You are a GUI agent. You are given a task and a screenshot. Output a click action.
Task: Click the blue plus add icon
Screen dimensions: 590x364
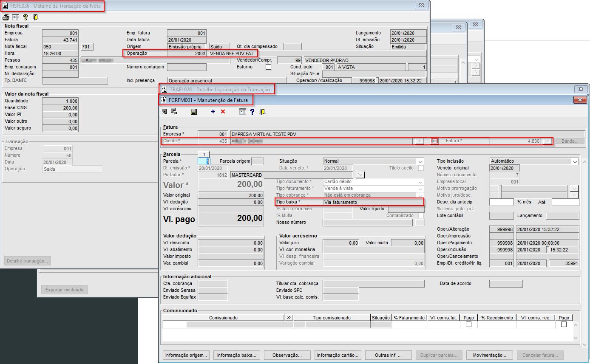pyautogui.click(x=213, y=112)
